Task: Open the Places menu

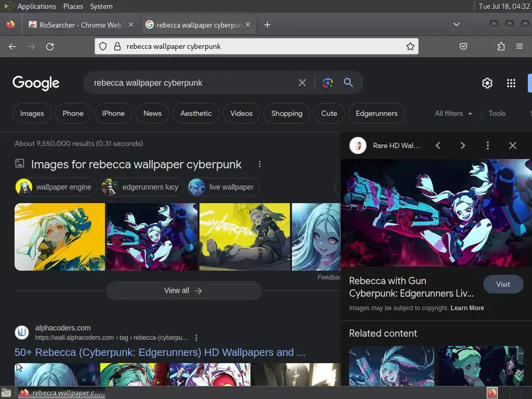Action: [x=73, y=6]
